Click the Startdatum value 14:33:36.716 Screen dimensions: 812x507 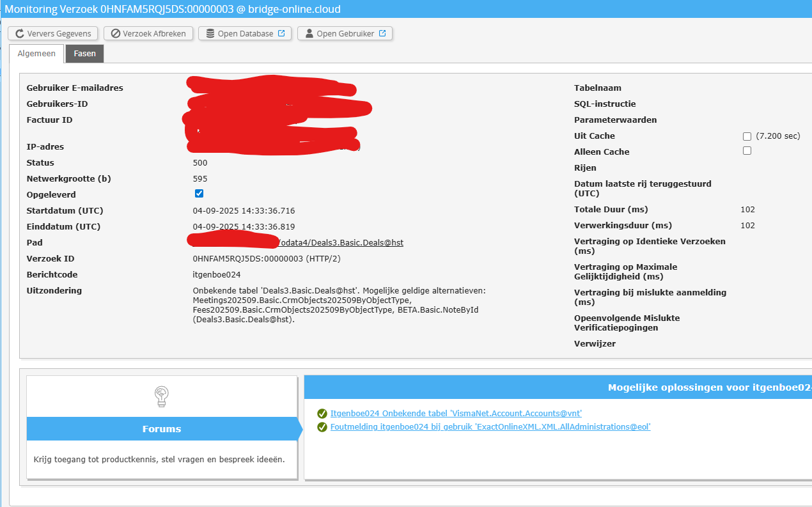[244, 211]
